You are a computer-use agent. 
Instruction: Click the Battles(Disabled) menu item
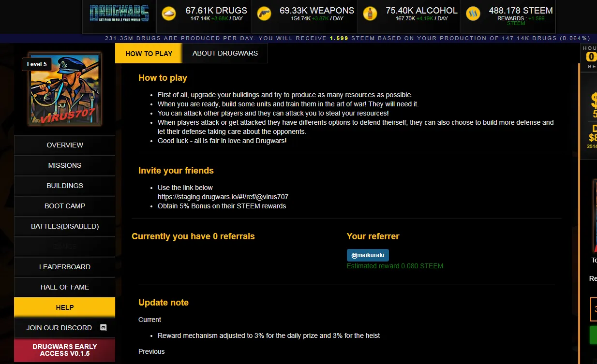point(65,226)
